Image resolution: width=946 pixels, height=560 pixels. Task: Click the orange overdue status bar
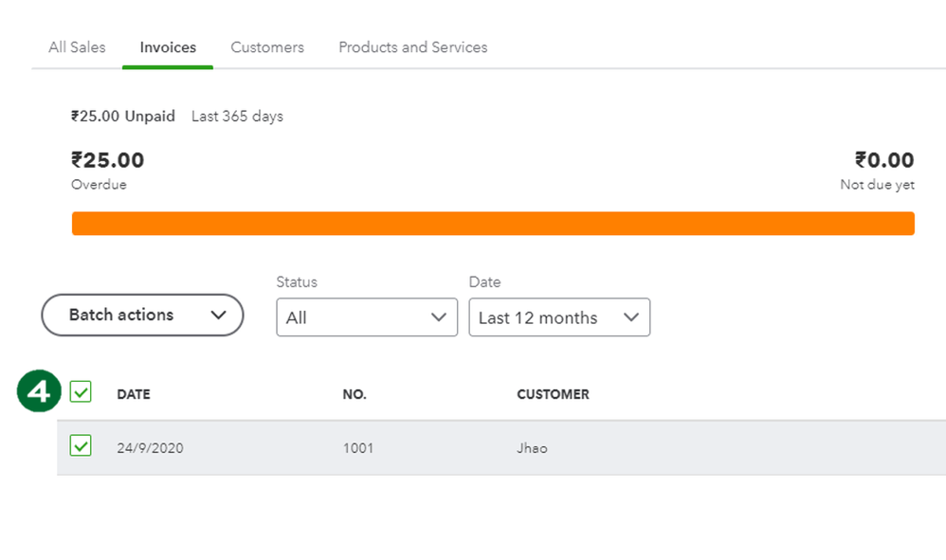493,224
